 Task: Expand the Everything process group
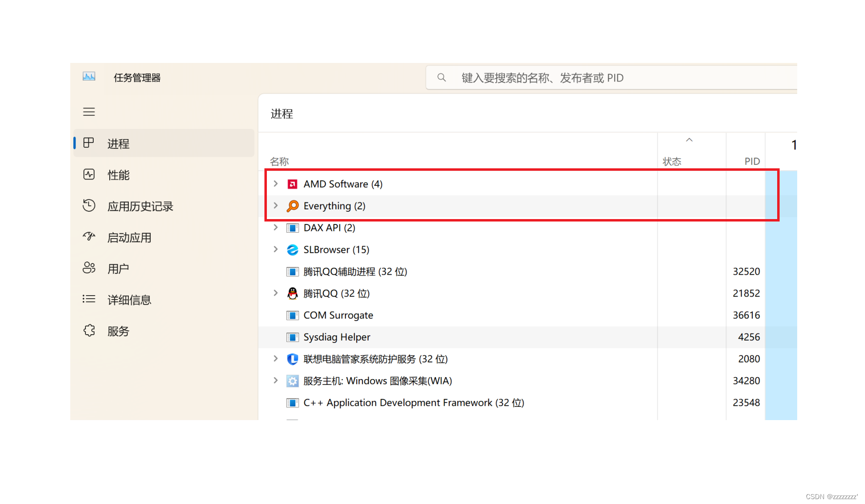pyautogui.click(x=276, y=205)
